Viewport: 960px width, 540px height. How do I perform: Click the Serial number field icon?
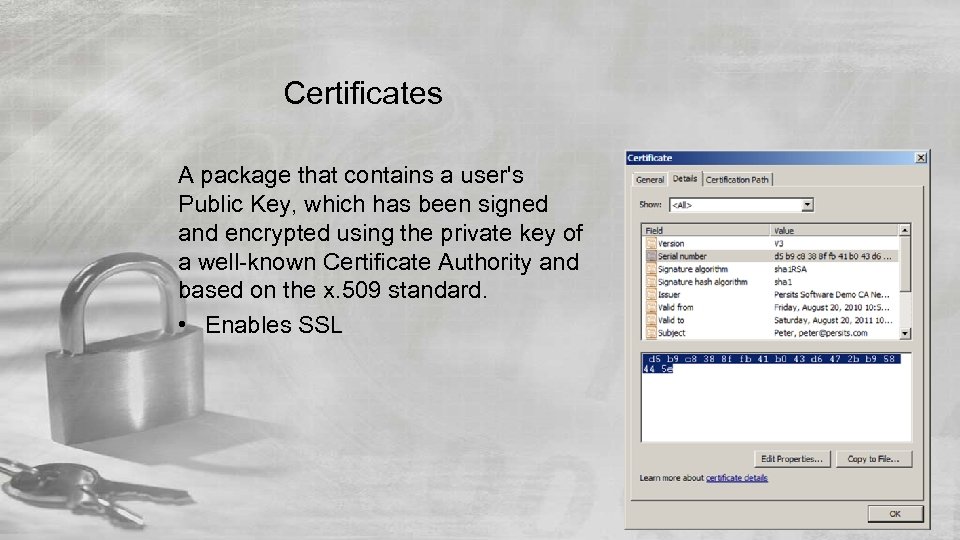pos(651,257)
